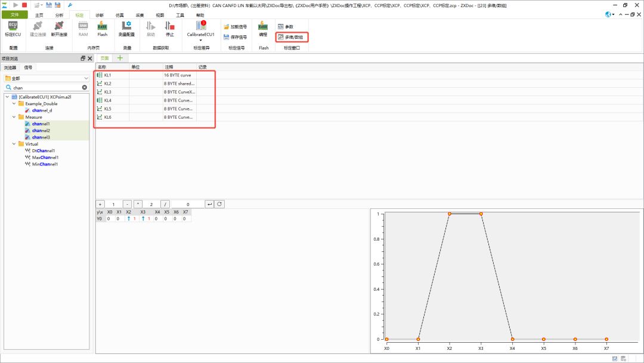Open the CalibrateECU1 dropdown

pos(201,40)
